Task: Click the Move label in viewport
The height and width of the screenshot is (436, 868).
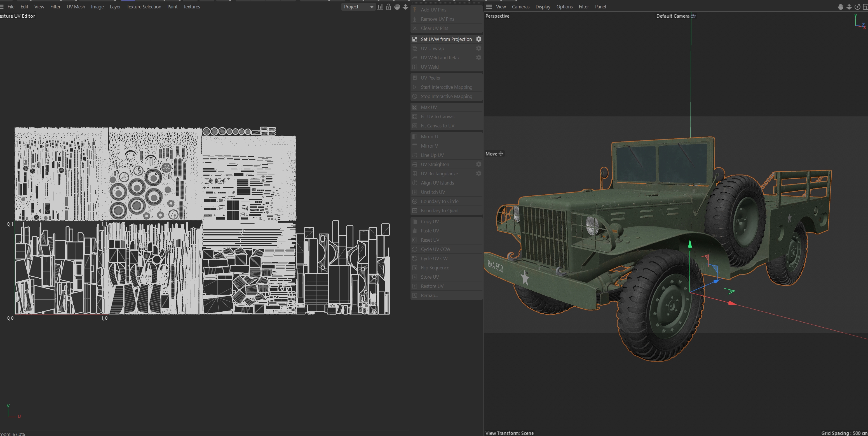Action: tap(491, 154)
